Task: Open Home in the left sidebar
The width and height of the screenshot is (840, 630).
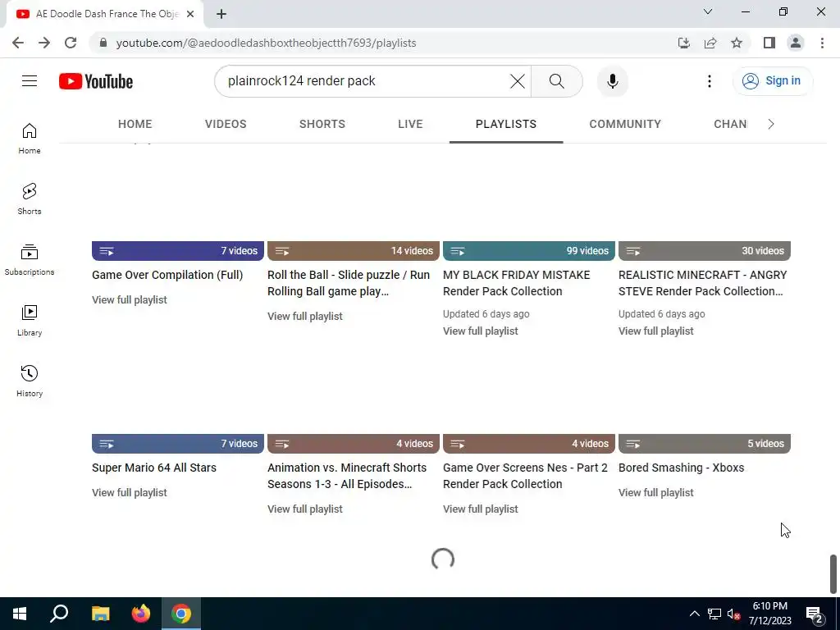Action: pyautogui.click(x=30, y=139)
